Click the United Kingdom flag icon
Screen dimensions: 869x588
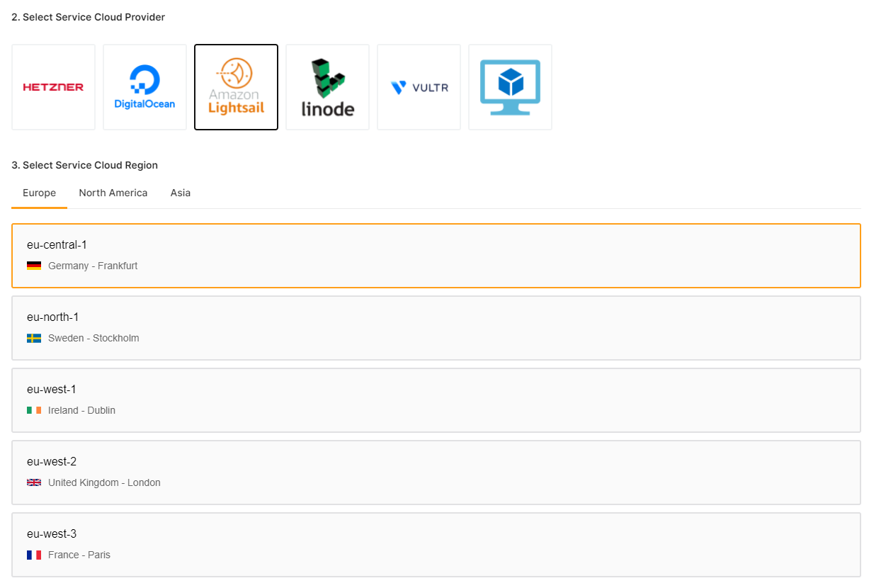tap(34, 483)
